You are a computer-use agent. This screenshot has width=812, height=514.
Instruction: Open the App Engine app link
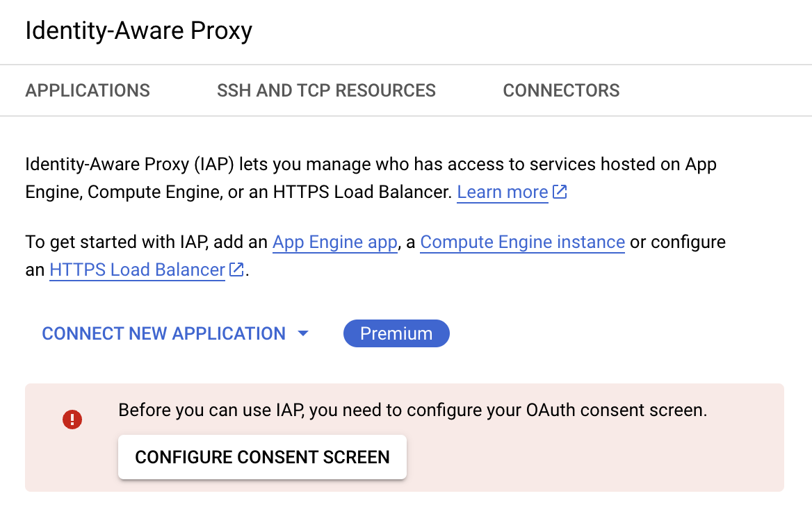coord(335,242)
